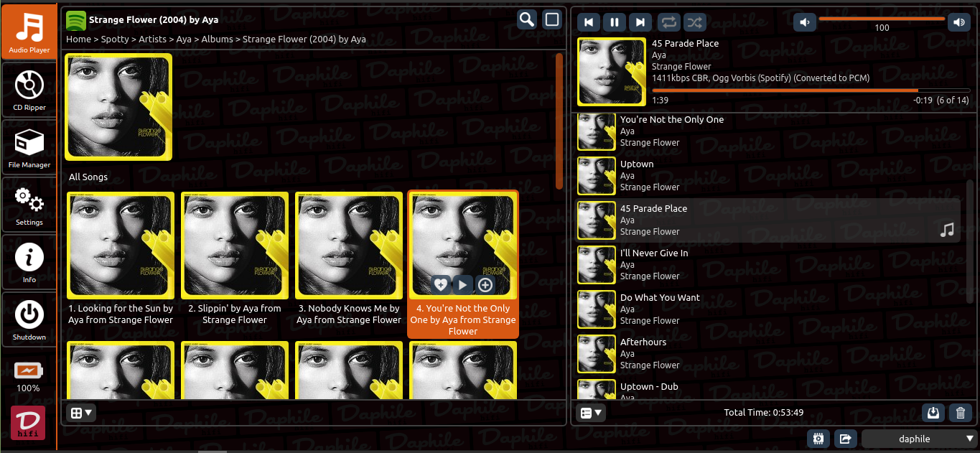Open the browser view mode dropdown
Screen dimensions: 980x453
(x=81, y=413)
